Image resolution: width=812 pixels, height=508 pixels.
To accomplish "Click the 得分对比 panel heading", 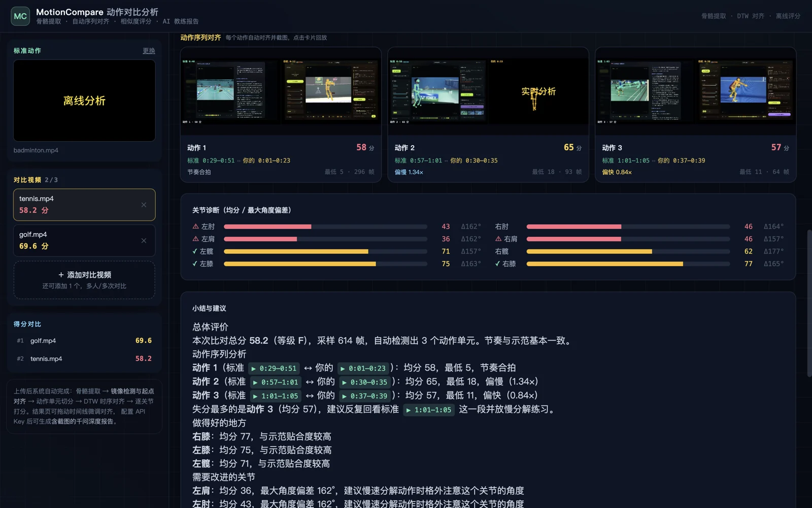I will click(x=27, y=324).
